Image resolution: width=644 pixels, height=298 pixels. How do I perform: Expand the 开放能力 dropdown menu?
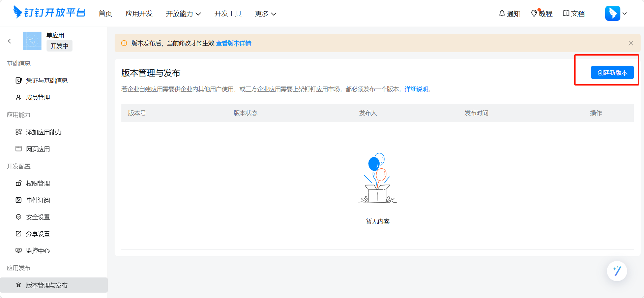point(183,14)
